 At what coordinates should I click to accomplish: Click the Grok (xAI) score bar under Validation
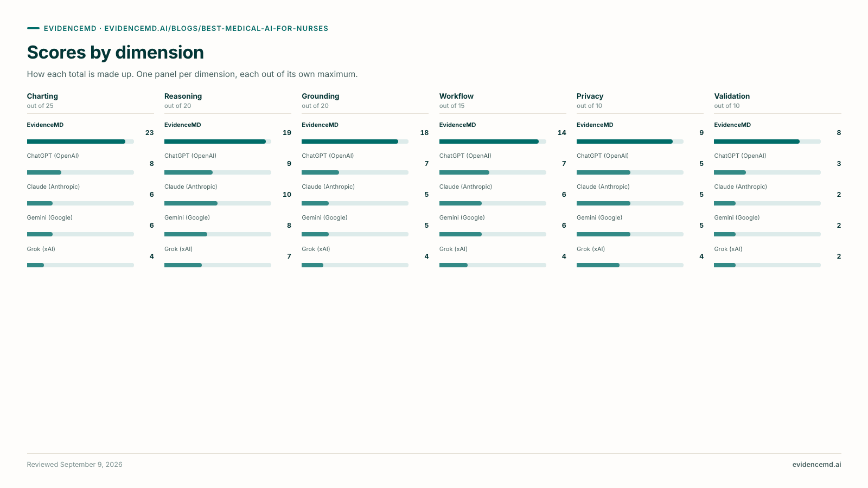coord(767,265)
